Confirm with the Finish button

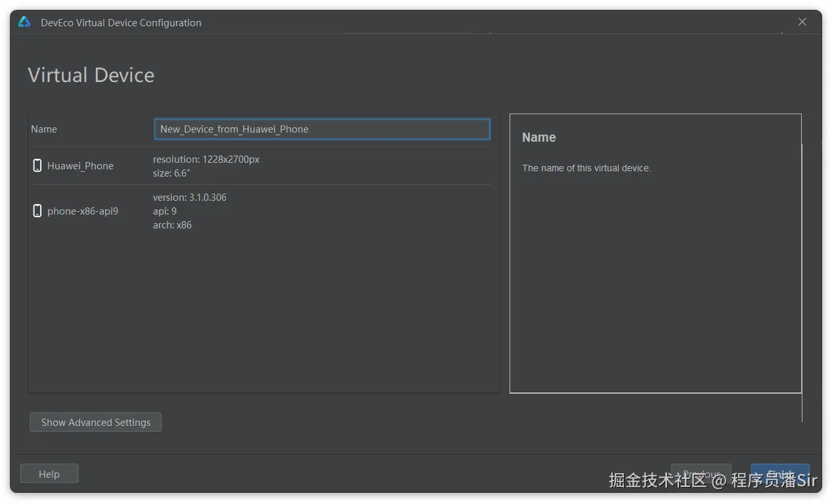click(x=780, y=474)
